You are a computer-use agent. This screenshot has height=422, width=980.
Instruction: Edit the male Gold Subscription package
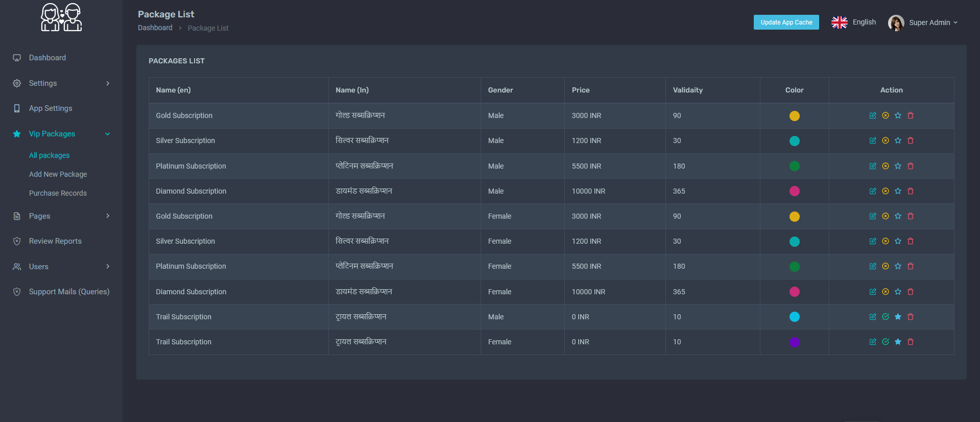click(x=873, y=115)
